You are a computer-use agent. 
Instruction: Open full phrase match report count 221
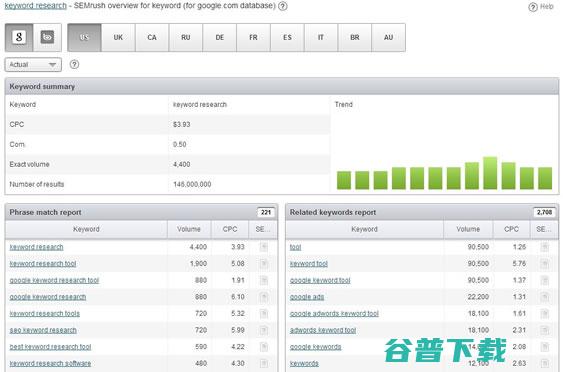266,212
